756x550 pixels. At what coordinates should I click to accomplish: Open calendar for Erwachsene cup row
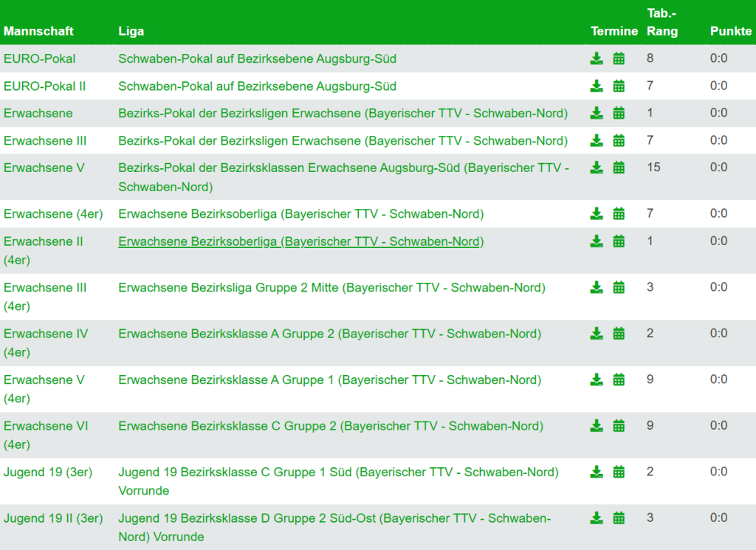pos(619,113)
